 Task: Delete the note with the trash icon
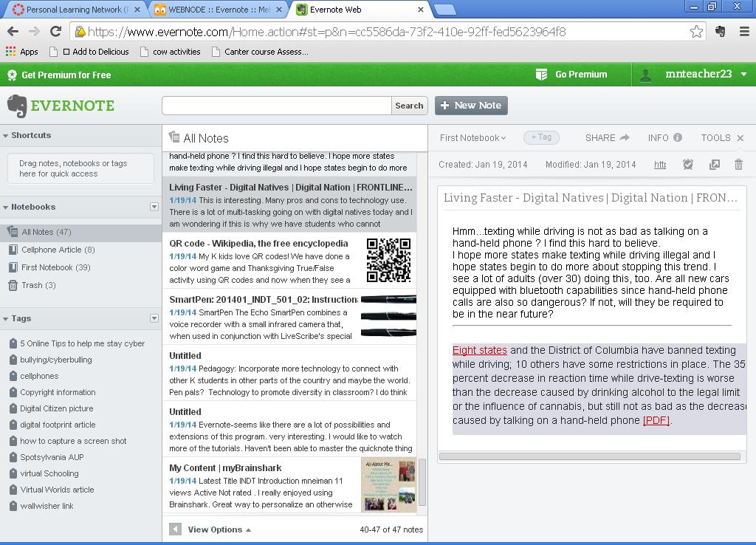[738, 165]
